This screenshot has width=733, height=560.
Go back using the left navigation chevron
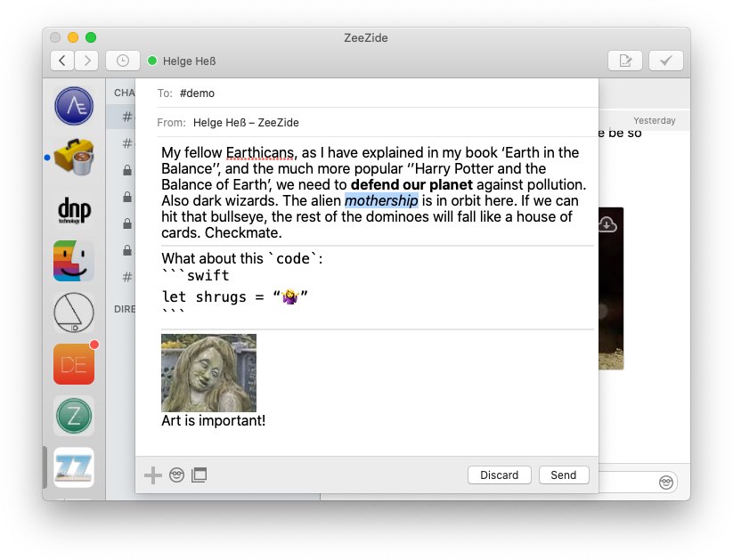61,61
